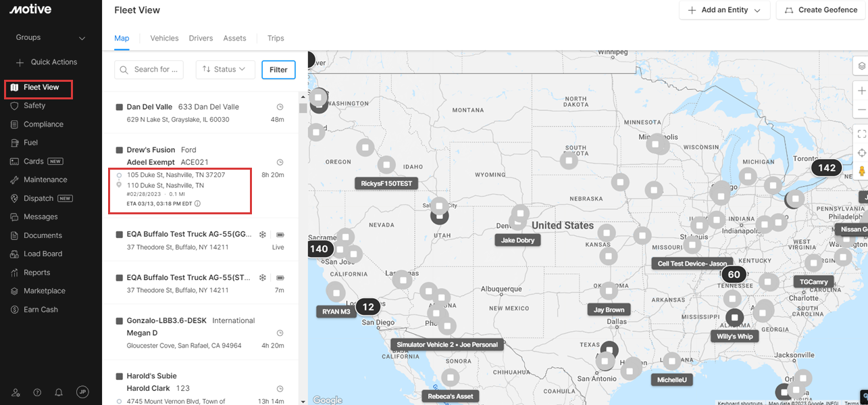The image size is (868, 405).
Task: Click the 140 vehicle cluster marker
Action: tap(319, 249)
